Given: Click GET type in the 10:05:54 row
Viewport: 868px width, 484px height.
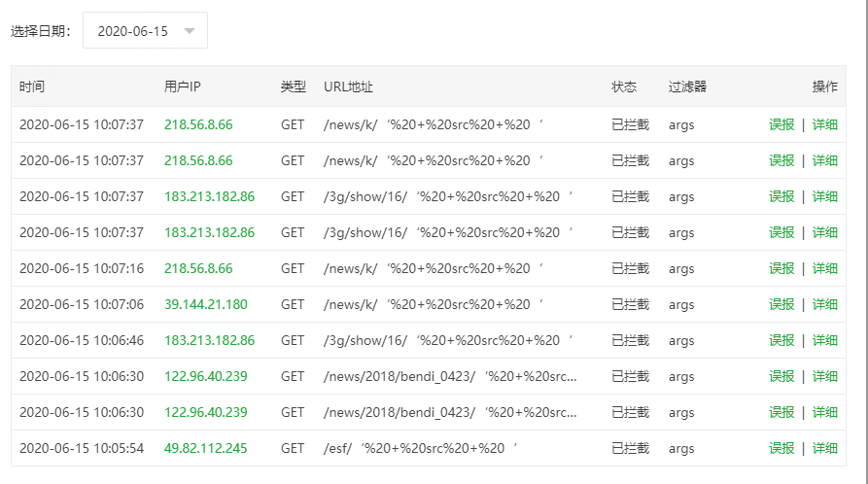Looking at the screenshot, I should point(293,449).
